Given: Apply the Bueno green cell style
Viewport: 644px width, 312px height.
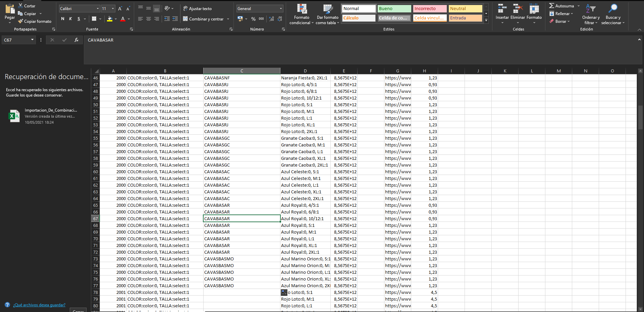Looking at the screenshot, I should (394, 9).
